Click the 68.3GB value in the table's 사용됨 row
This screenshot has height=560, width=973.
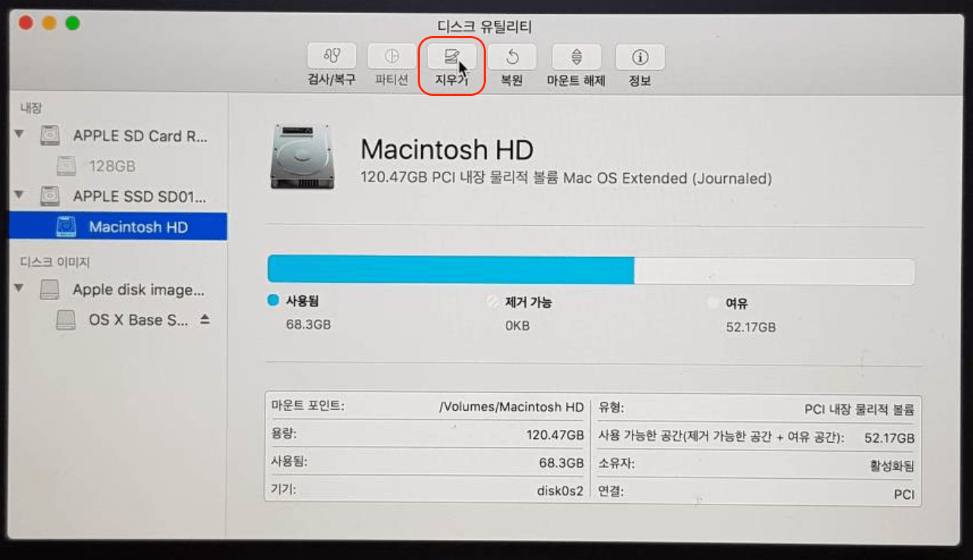[561, 463]
